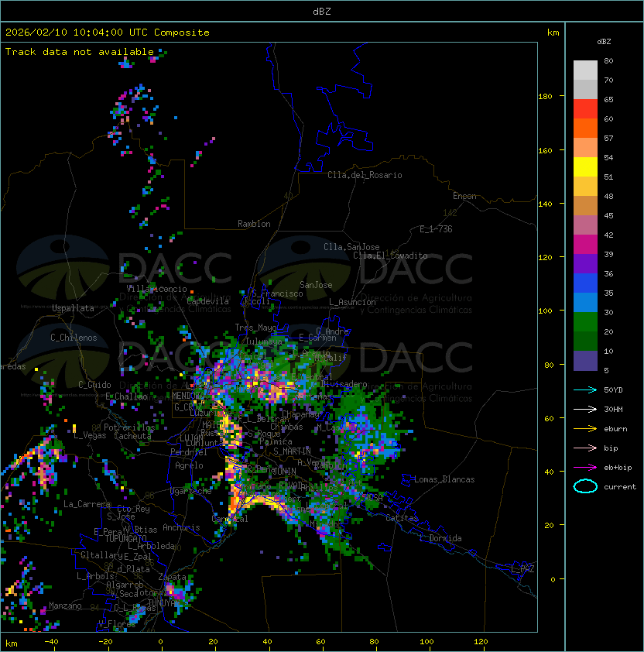Screen dimensions: 644x652
Task: Click the '50YD' legend label
Action: (613, 390)
